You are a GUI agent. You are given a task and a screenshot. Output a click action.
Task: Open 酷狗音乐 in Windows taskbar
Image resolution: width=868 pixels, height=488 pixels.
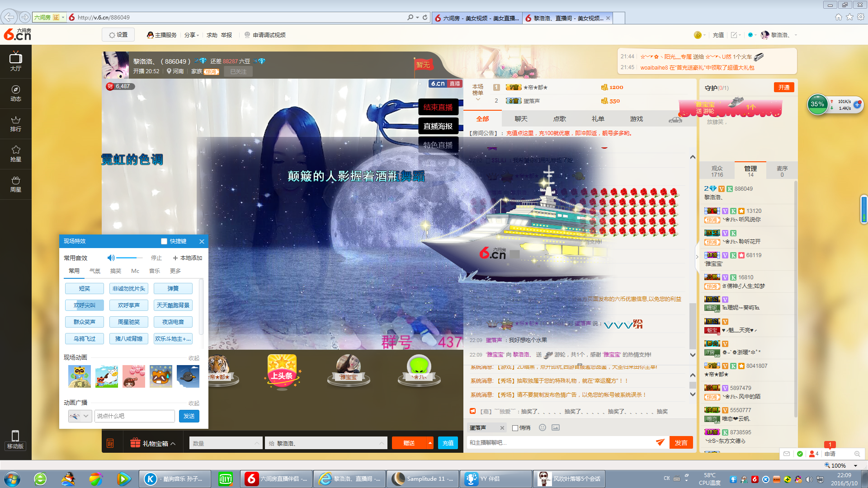point(175,479)
